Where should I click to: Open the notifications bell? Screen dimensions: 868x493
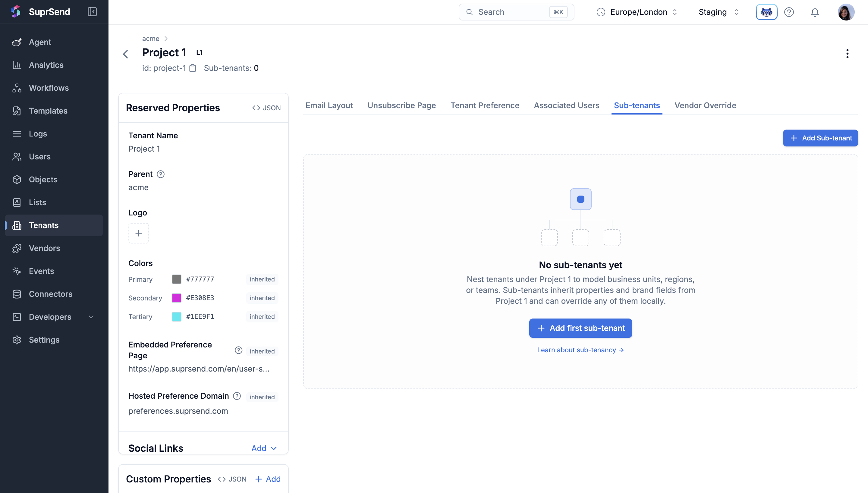point(815,12)
